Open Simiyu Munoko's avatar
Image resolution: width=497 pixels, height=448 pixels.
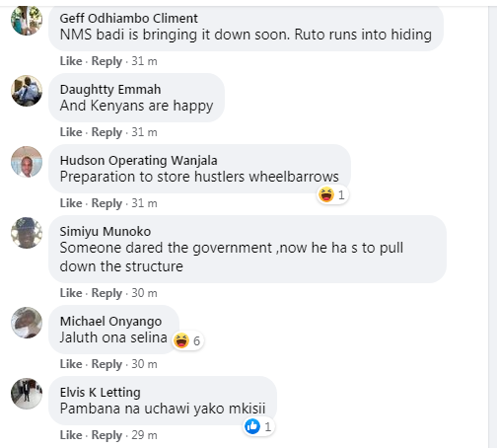(27, 233)
